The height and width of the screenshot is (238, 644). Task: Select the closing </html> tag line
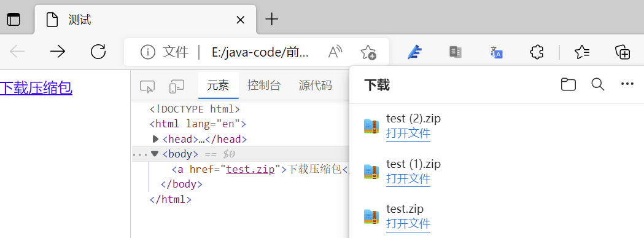coord(171,199)
